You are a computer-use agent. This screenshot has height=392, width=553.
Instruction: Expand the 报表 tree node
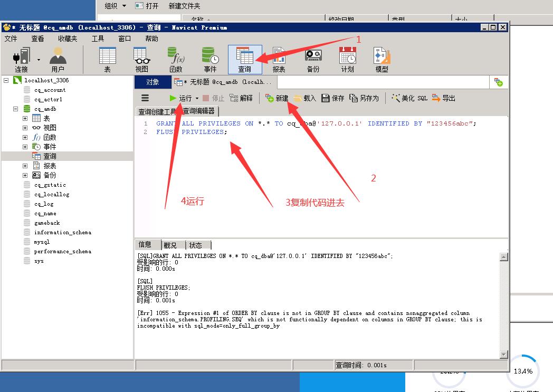pyautogui.click(x=25, y=166)
